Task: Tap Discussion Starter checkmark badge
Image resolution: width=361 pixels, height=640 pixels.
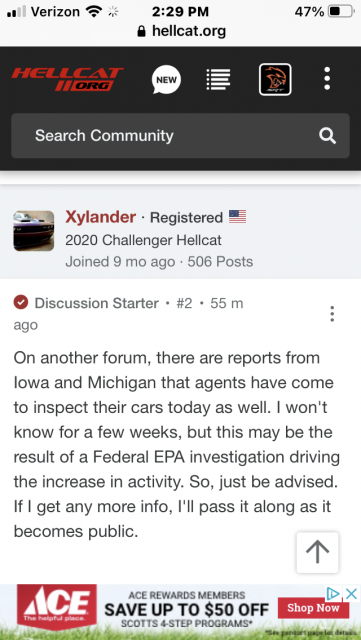Action: (x=21, y=303)
